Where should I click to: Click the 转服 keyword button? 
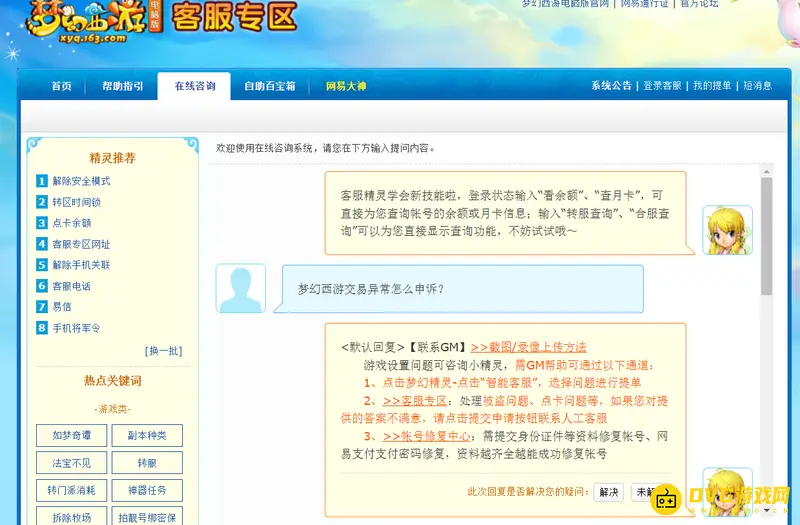pos(147,463)
